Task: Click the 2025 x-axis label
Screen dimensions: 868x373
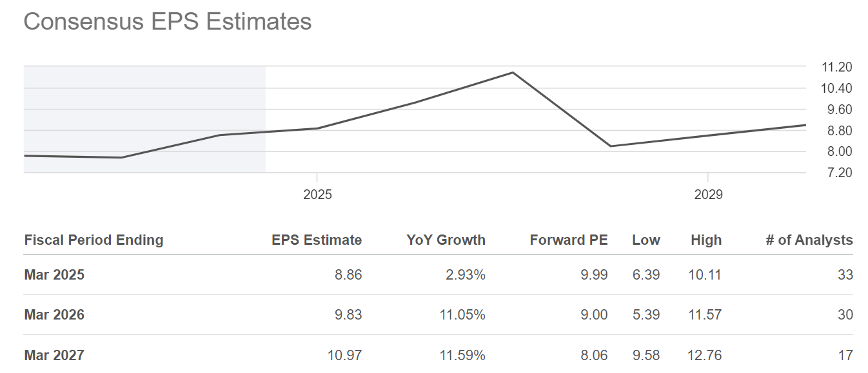Action: pos(317,195)
